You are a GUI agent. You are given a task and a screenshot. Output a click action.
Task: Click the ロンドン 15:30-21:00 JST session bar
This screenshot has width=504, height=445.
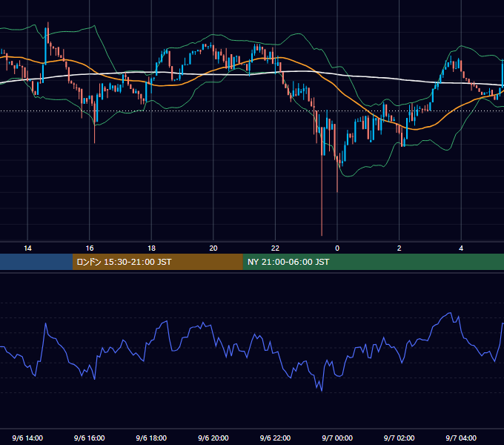pos(157,262)
